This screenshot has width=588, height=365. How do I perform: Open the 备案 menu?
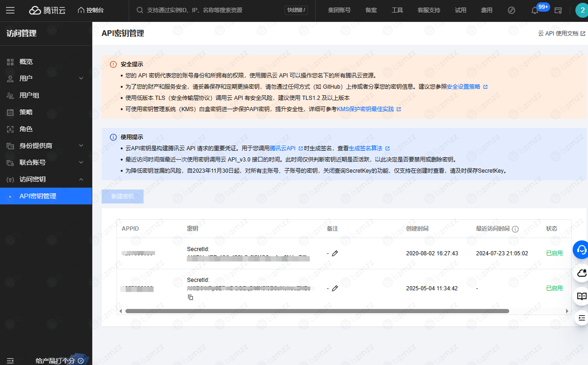click(x=371, y=10)
